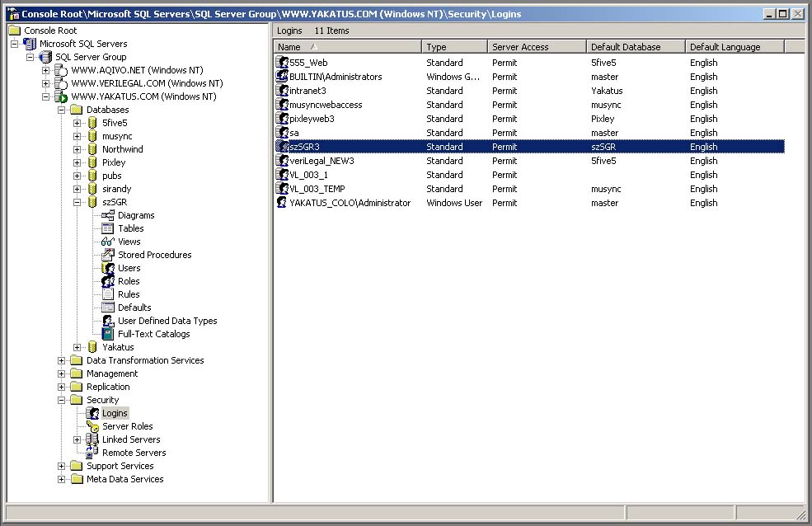The height and width of the screenshot is (526, 812).
Task: Click the User Defined Data Types icon
Action: [108, 321]
